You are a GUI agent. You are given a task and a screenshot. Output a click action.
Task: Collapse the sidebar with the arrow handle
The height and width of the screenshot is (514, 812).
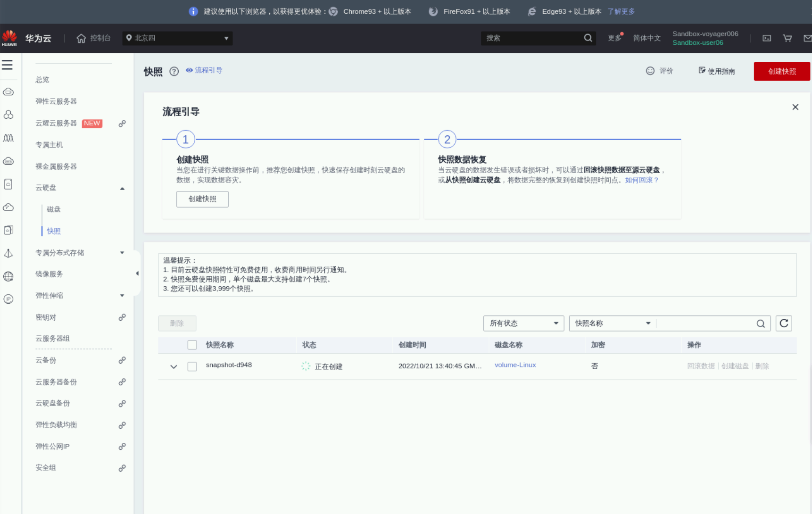137,274
